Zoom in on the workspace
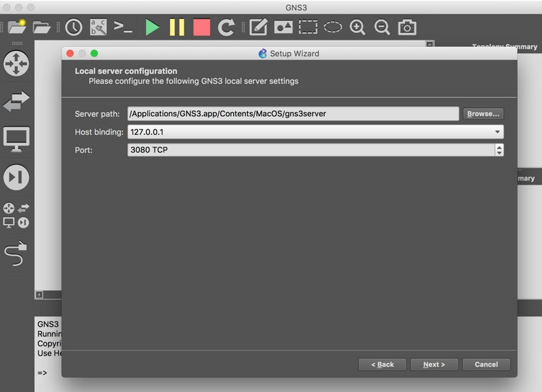This screenshot has height=392, width=542. coord(357,27)
